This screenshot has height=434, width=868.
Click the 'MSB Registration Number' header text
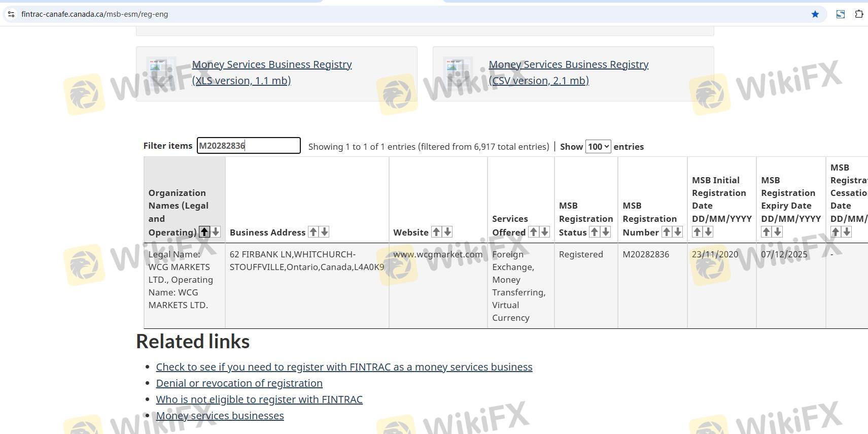(x=650, y=219)
